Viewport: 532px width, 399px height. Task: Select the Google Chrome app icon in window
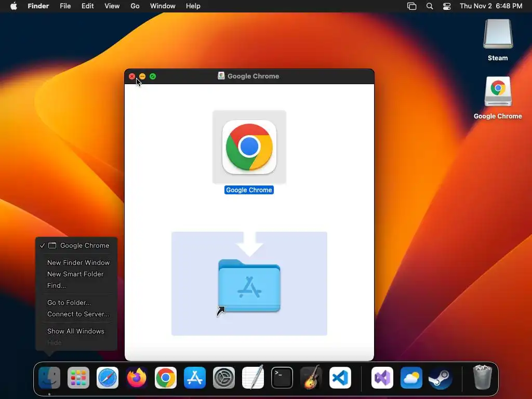click(x=249, y=147)
